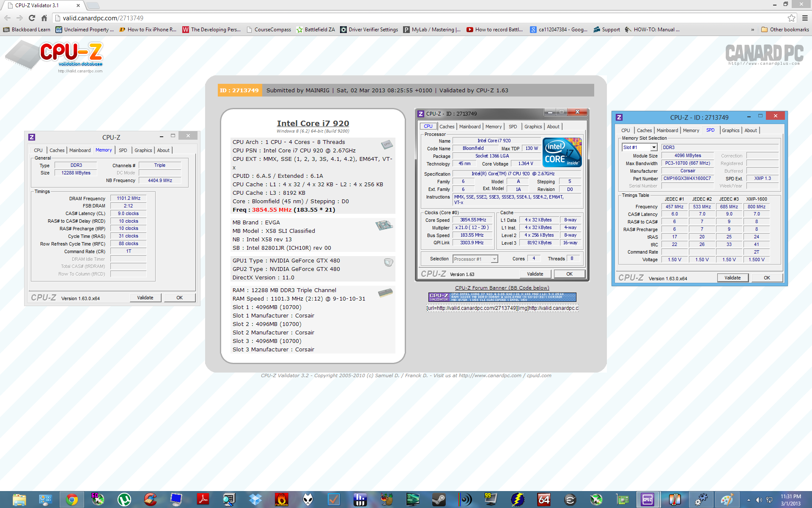This screenshot has height=508, width=812.
Task: Click the CPU-Z Forum Banner link
Action: pyautogui.click(x=502, y=288)
